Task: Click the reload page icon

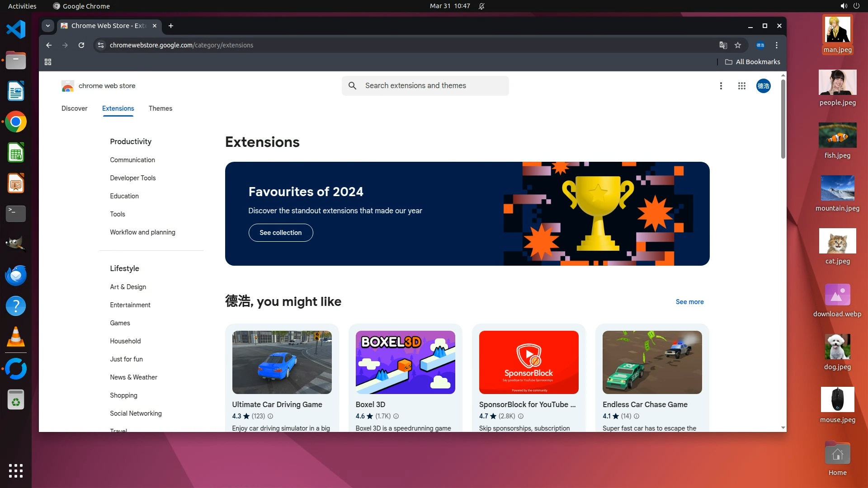Action: 81,45
